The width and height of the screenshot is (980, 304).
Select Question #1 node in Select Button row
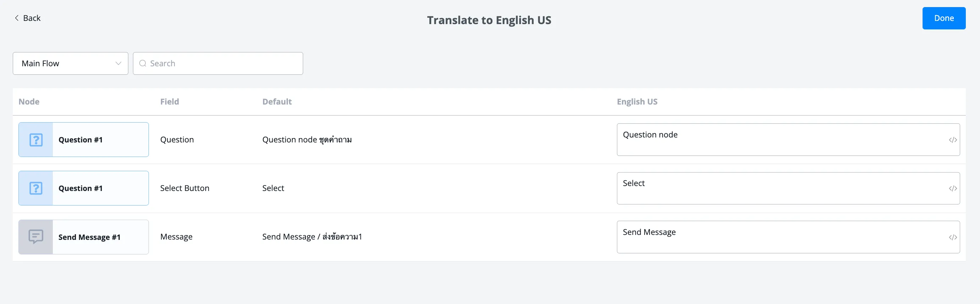pyautogui.click(x=84, y=188)
